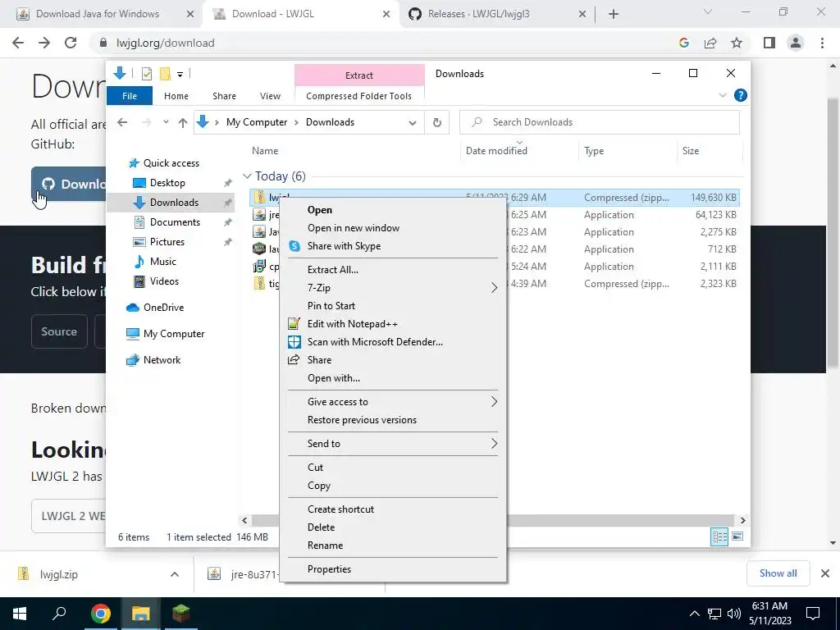Click the Explorer back arrow
Viewport: 840px width, 630px height.
(122, 122)
